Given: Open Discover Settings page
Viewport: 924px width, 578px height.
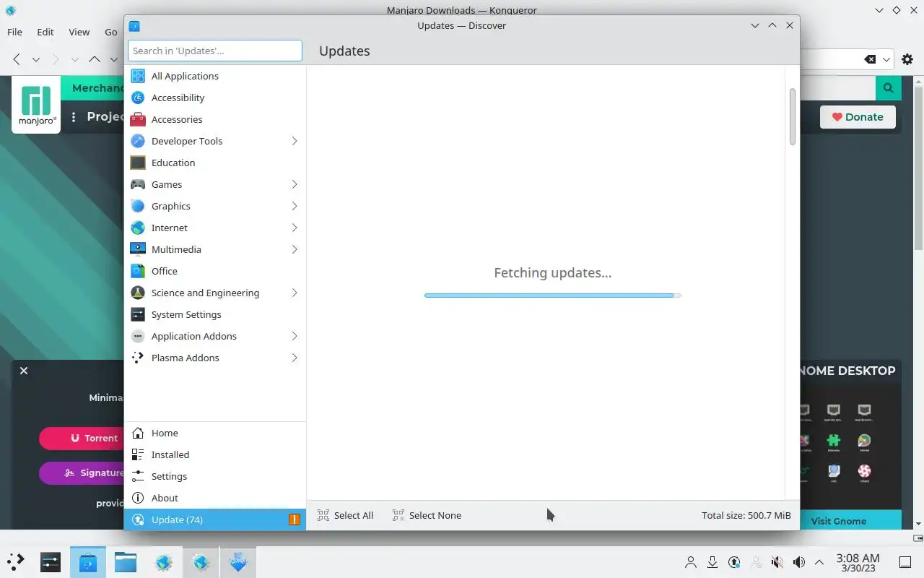Looking at the screenshot, I should tap(215, 476).
